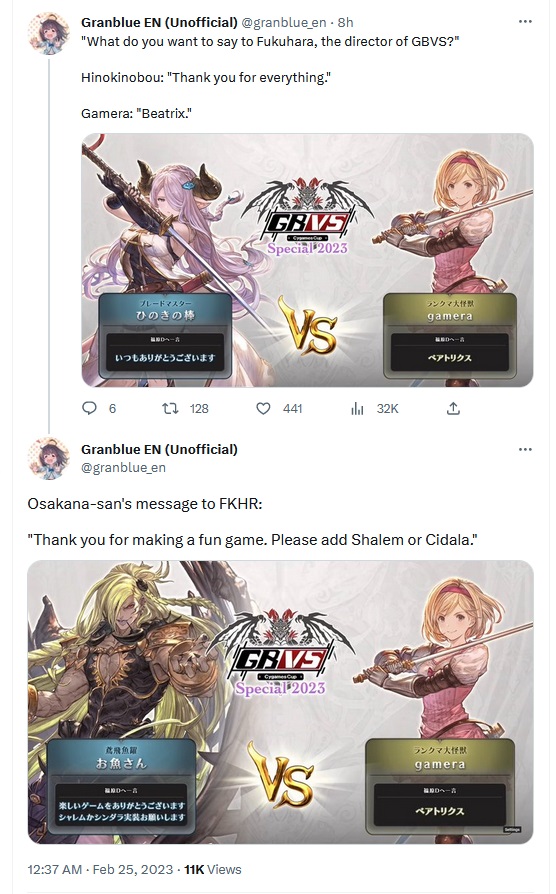This screenshot has height=894, width=556.
Task: Click the 11K Views count
Action: [x=213, y=869]
